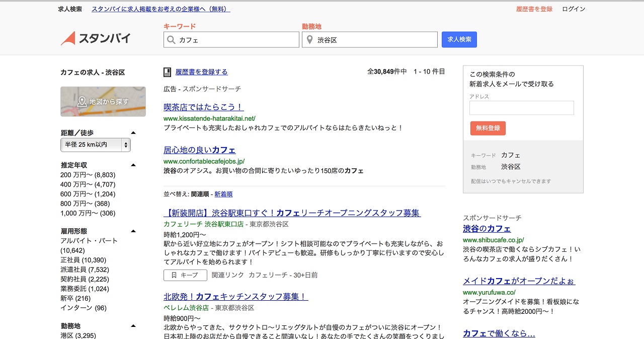Open the 北欧発！カフェキッチンスタッフ募集 job listing
Viewport: 644px width, 339px height.
click(235, 297)
